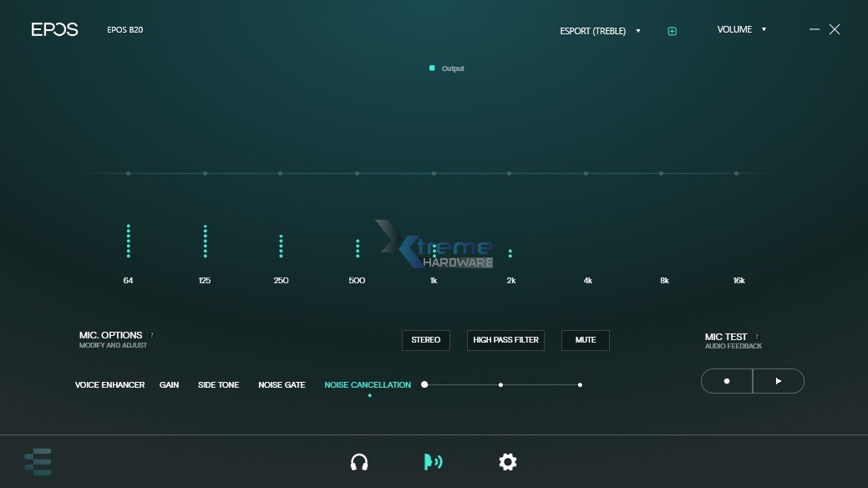Viewport: 868px width, 488px height.
Task: Click the help icon beside Mic. Options
Action: [x=152, y=335]
